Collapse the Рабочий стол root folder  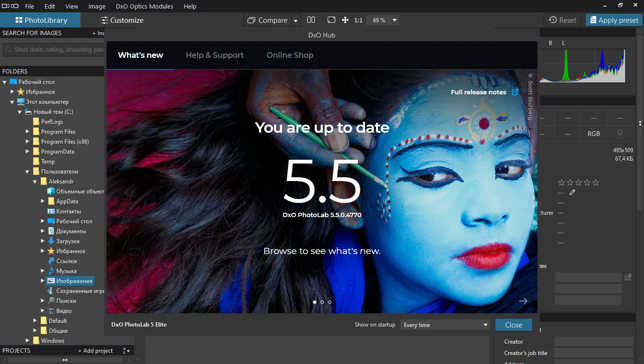(x=4, y=82)
